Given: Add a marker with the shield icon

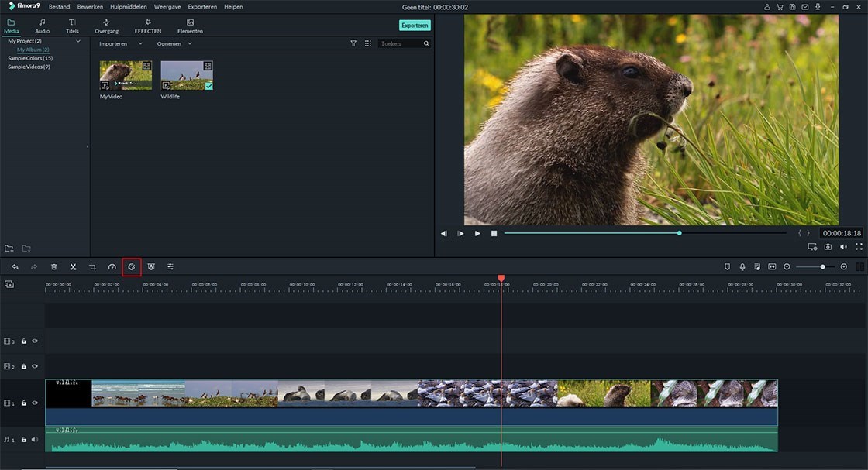Looking at the screenshot, I should pos(728,267).
